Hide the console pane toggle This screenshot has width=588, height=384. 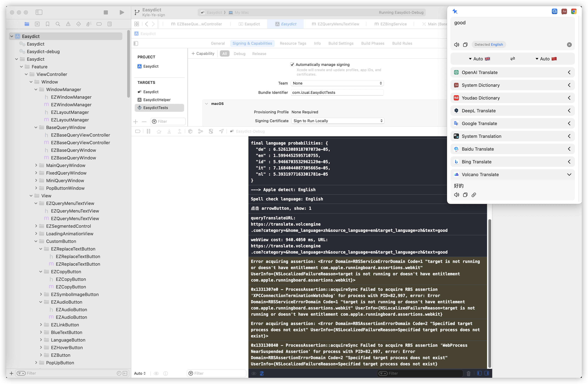pos(487,373)
